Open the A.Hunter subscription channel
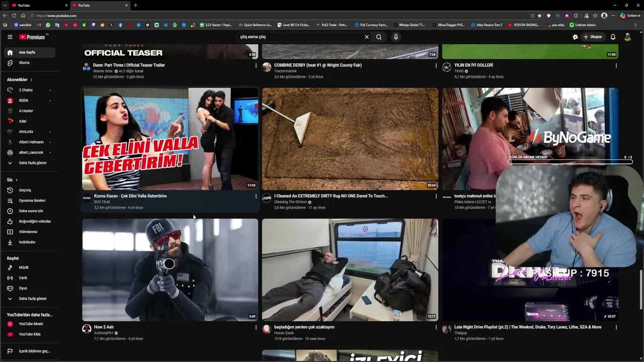This screenshot has height=362, width=644. coord(30,111)
